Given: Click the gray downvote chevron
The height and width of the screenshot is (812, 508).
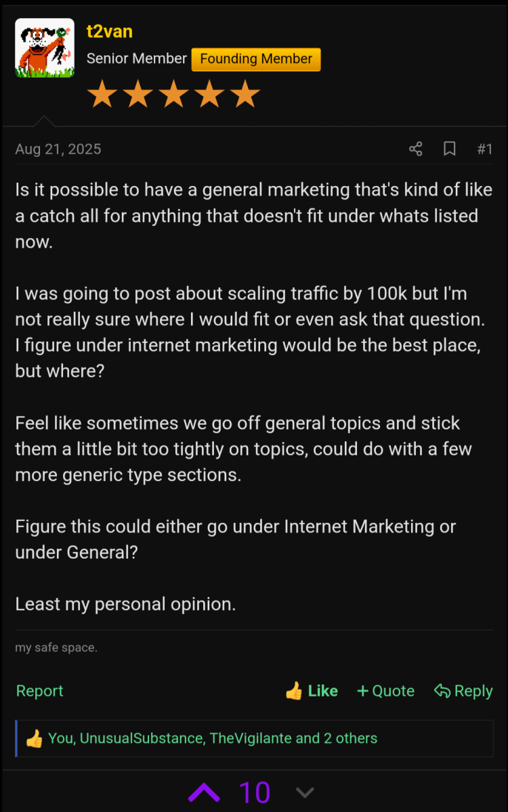Looking at the screenshot, I should [305, 792].
